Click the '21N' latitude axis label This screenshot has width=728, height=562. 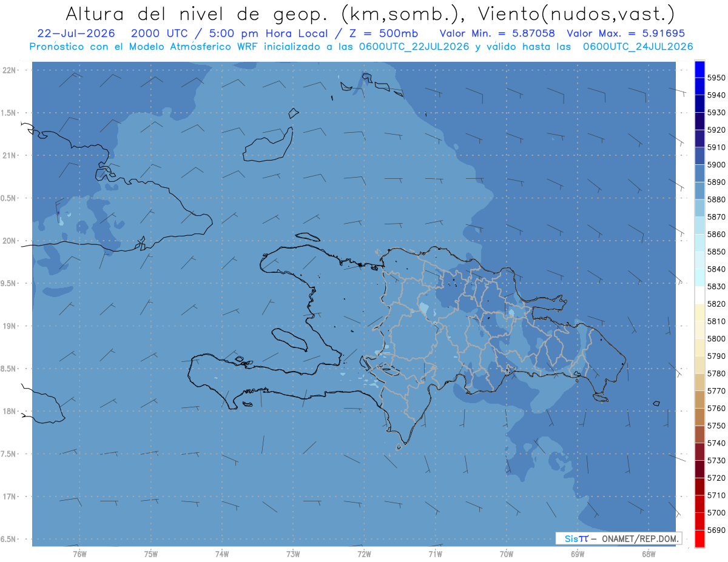(9, 155)
